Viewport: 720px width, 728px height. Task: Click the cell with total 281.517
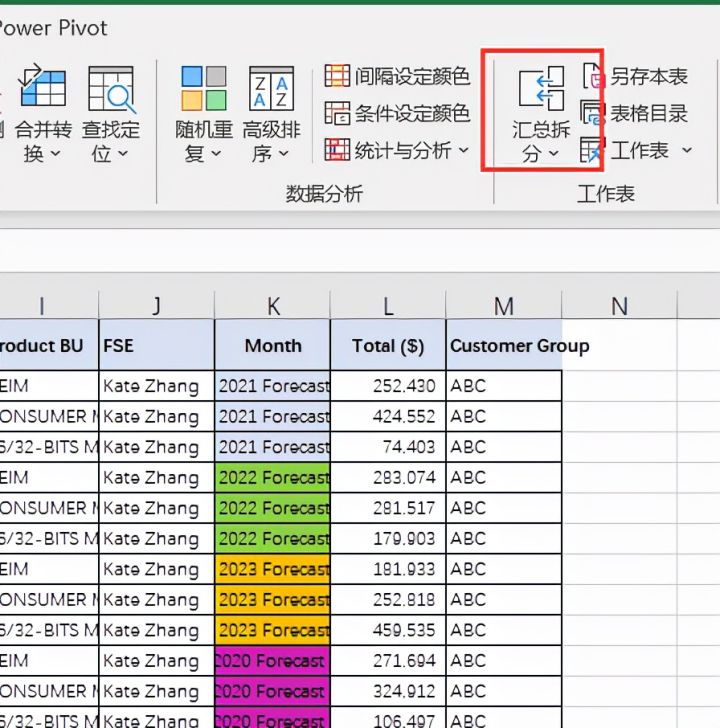[388, 508]
